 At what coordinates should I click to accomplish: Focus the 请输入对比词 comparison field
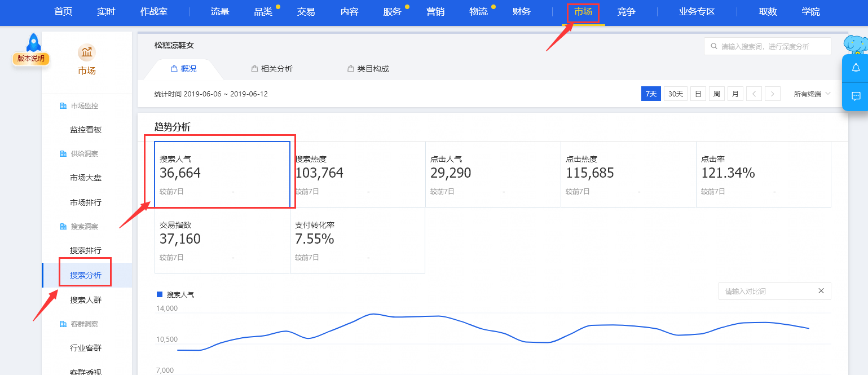point(774,291)
